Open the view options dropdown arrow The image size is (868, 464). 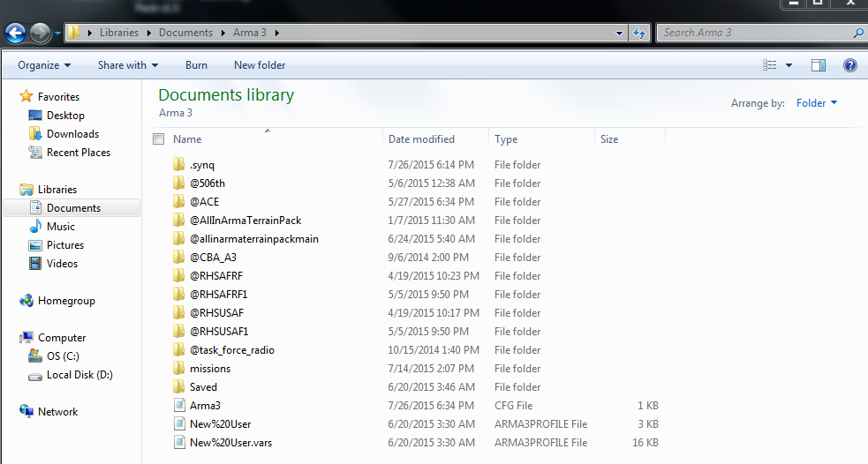click(789, 65)
